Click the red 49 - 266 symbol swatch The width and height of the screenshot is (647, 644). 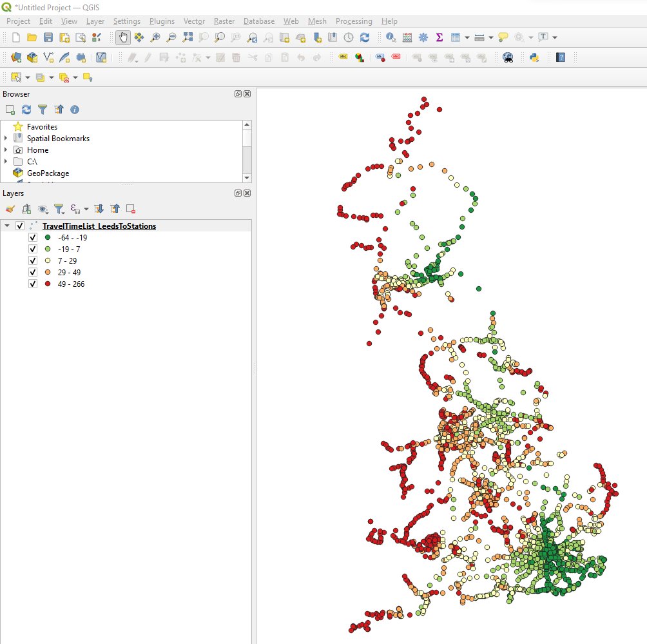[46, 284]
